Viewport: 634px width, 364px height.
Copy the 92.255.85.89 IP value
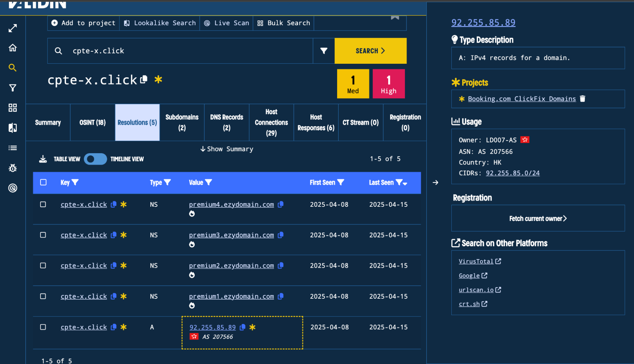pyautogui.click(x=243, y=327)
